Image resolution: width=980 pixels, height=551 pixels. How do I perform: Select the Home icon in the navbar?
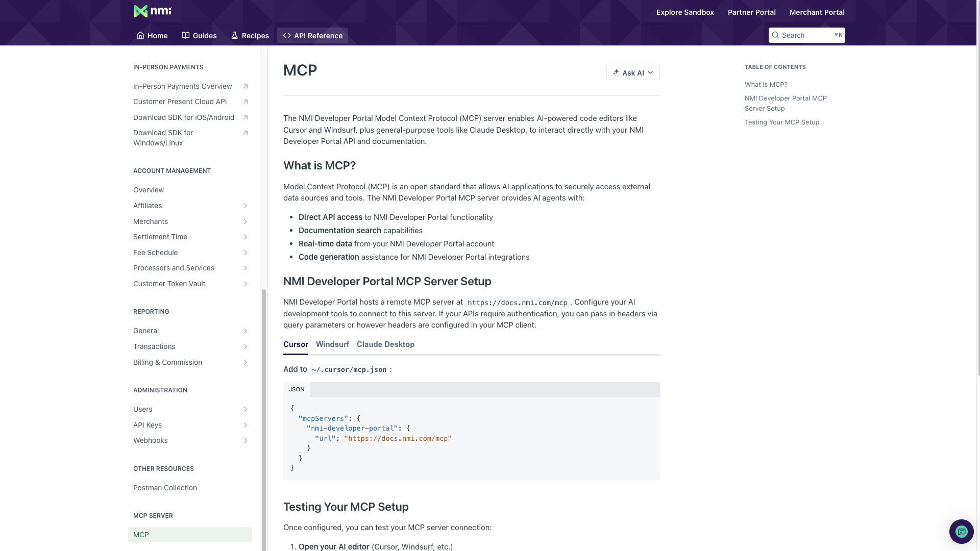pyautogui.click(x=141, y=35)
